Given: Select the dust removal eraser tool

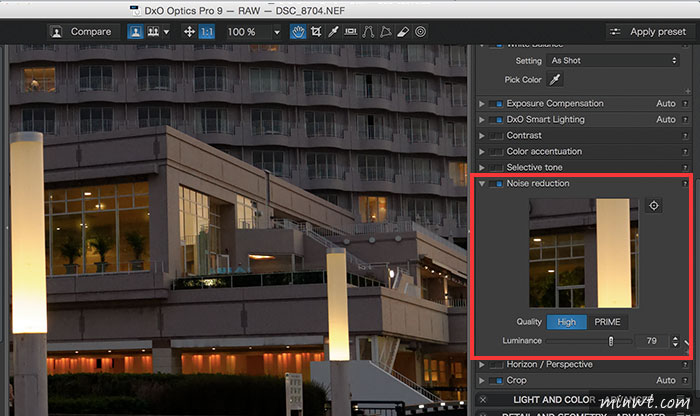Looking at the screenshot, I should point(403,32).
